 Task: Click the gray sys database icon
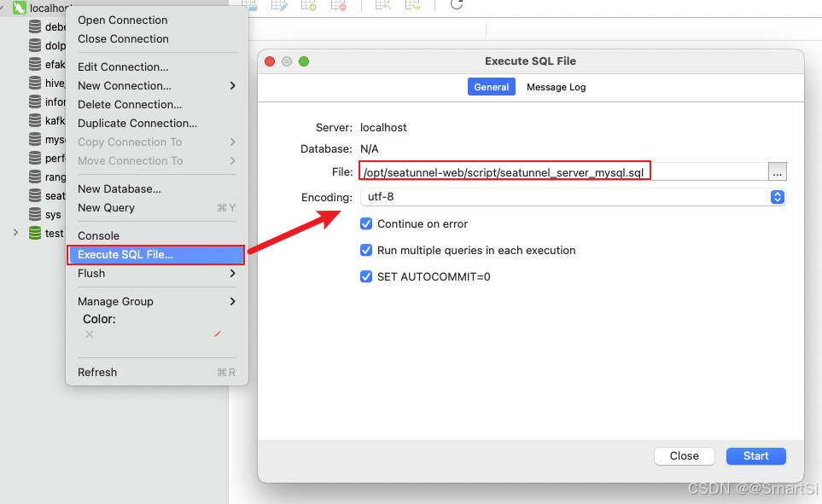[x=35, y=214]
